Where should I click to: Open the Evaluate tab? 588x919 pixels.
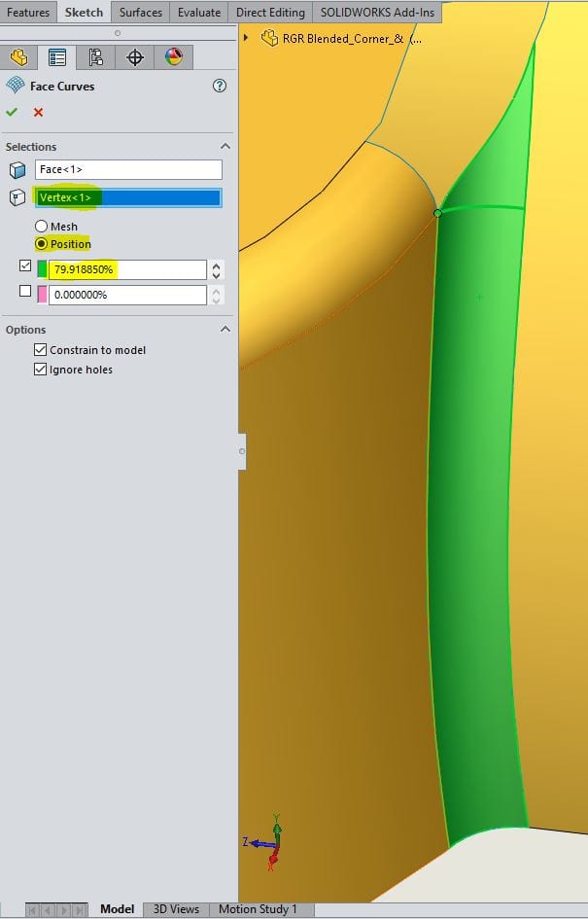click(x=198, y=13)
